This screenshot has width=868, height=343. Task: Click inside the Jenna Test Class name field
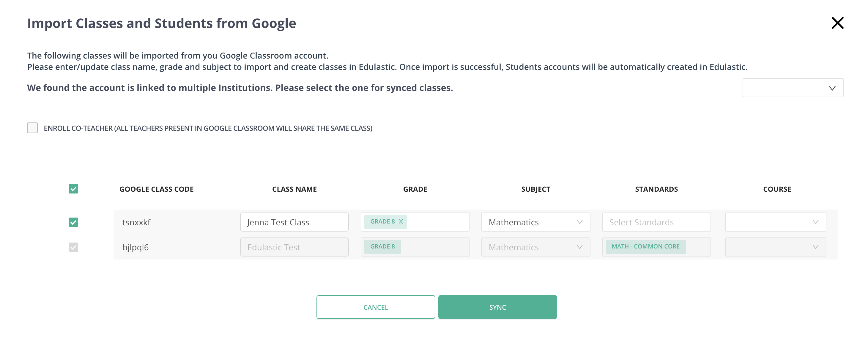(x=294, y=222)
